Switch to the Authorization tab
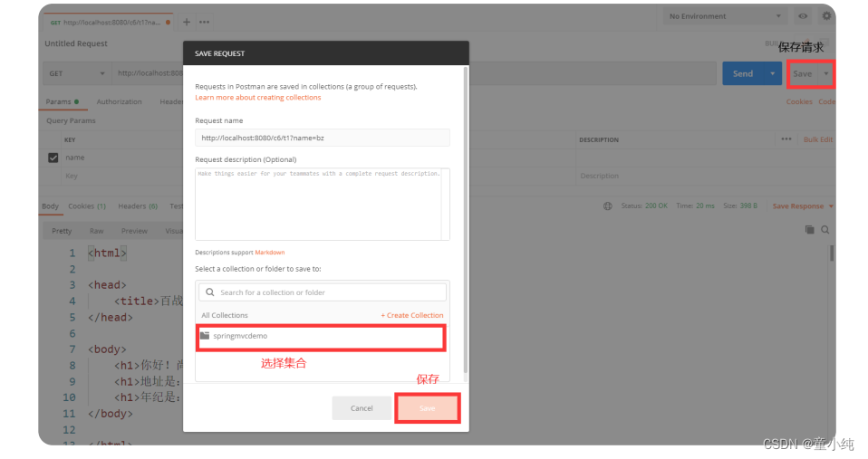This screenshot has width=868, height=459. 119,101
